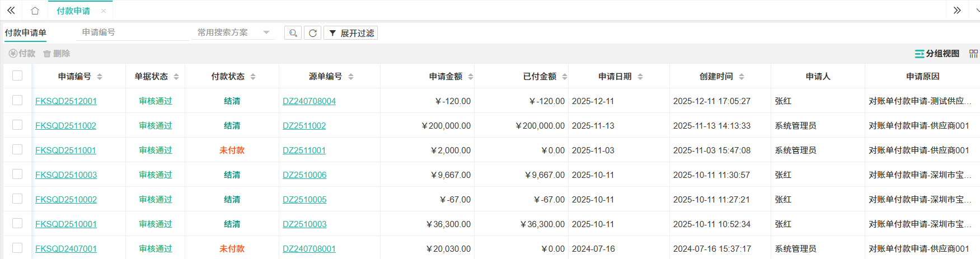Collapse sidebar with double-left arrow icon
Viewport: 980px width, 259px height.
click(x=11, y=11)
